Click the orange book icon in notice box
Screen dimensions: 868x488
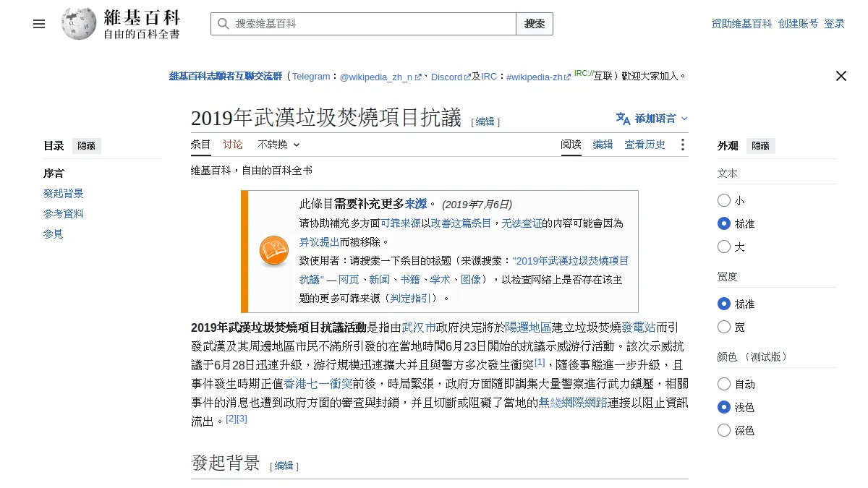click(x=274, y=251)
